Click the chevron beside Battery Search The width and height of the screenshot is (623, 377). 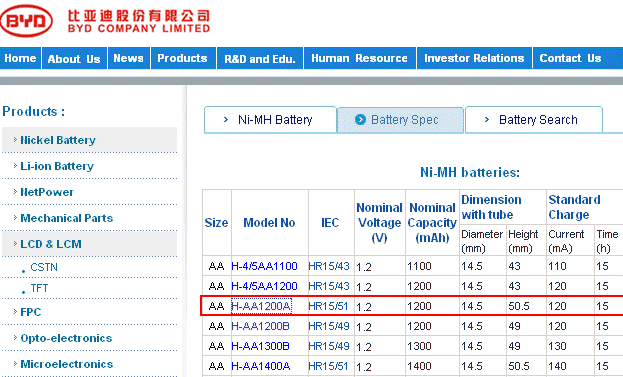[487, 120]
